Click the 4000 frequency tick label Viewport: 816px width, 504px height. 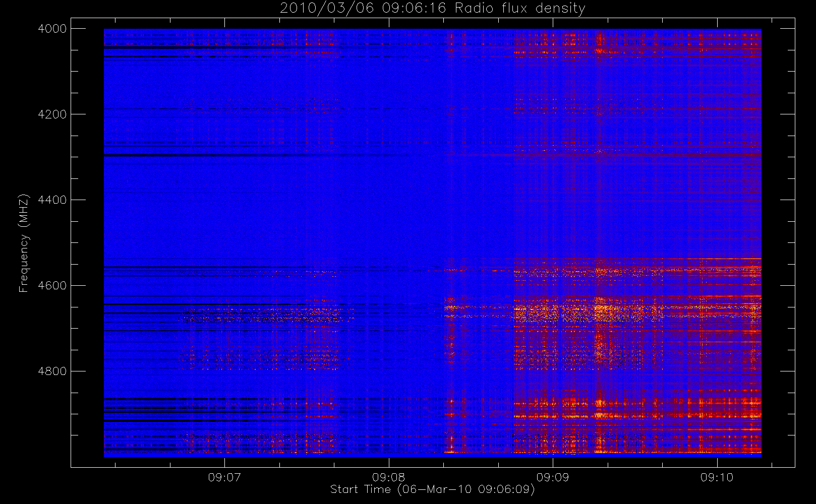[52, 29]
